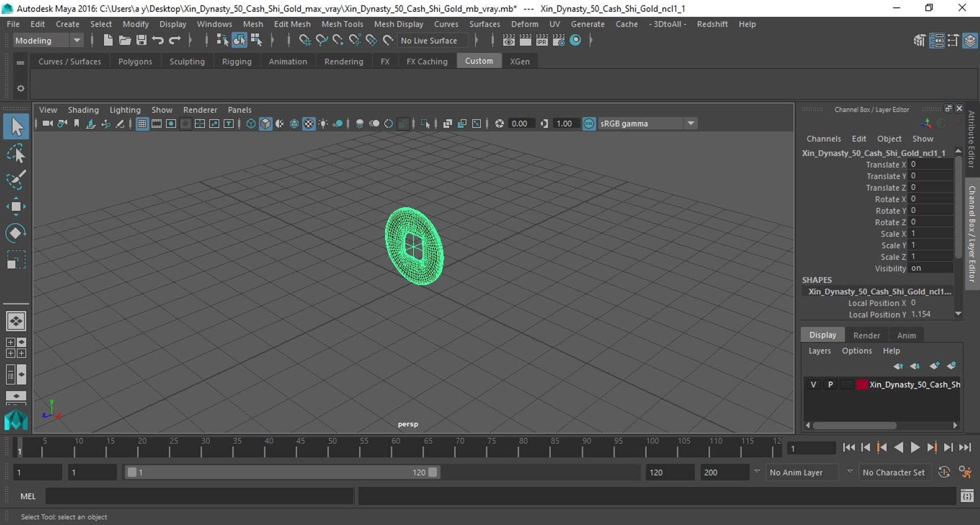Open Options menu in Layer Editor
The width and height of the screenshot is (980, 525).
pyautogui.click(x=856, y=351)
